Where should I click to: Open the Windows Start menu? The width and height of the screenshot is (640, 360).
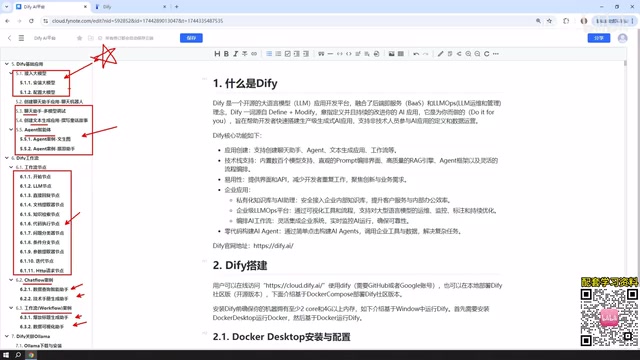coord(6,355)
